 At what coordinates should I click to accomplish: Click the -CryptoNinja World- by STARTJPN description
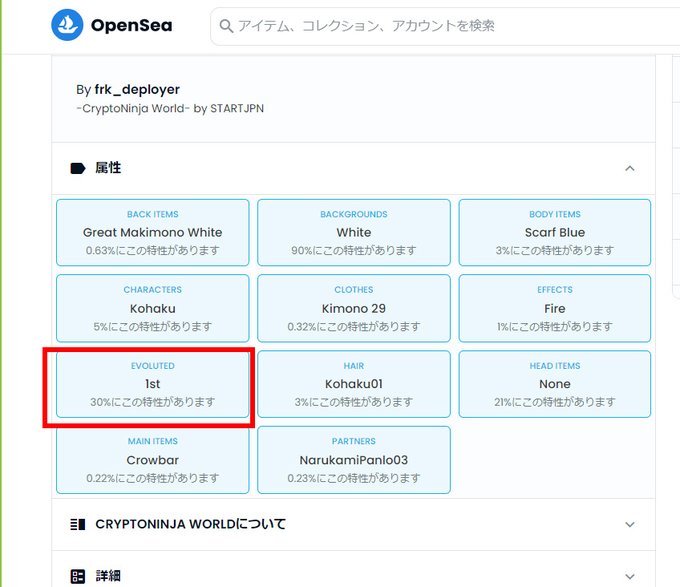[170, 108]
